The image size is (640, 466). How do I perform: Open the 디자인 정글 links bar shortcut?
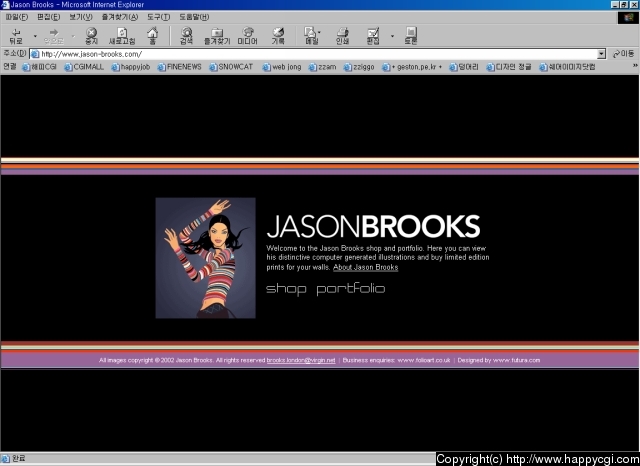coord(509,67)
